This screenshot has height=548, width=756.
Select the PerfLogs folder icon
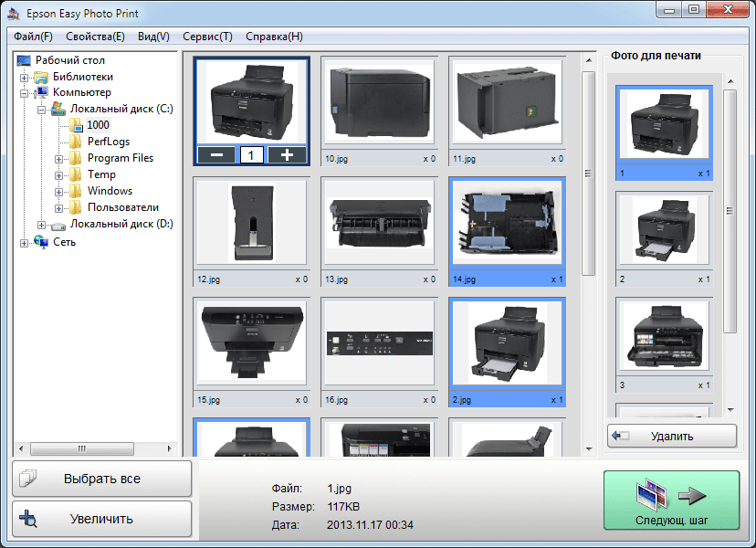click(76, 142)
